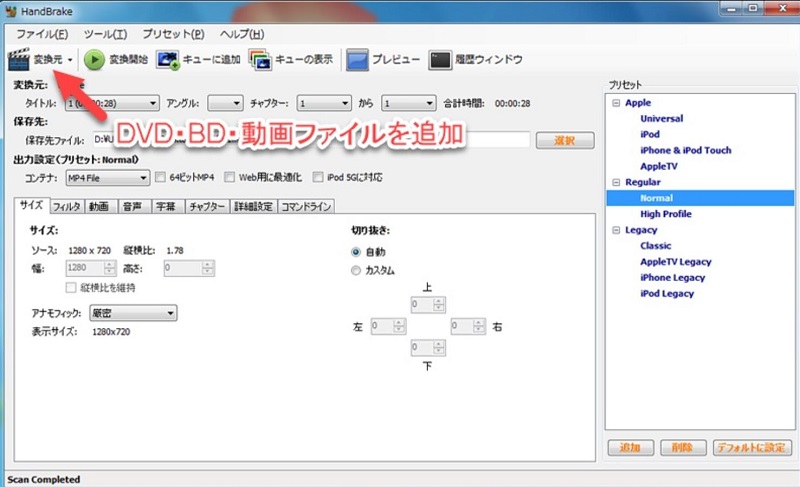Screen dimensions: 800x487
Task: Click the bottom (下) crop spinner
Action: (428, 348)
